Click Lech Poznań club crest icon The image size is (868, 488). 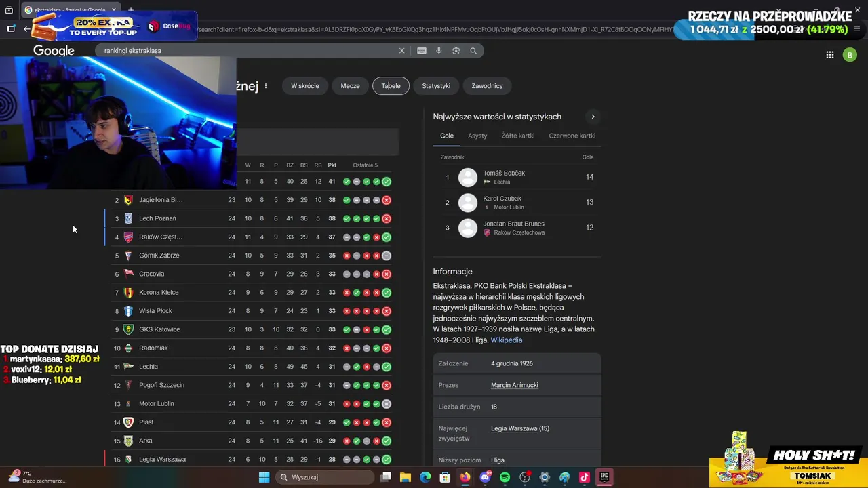(x=128, y=218)
